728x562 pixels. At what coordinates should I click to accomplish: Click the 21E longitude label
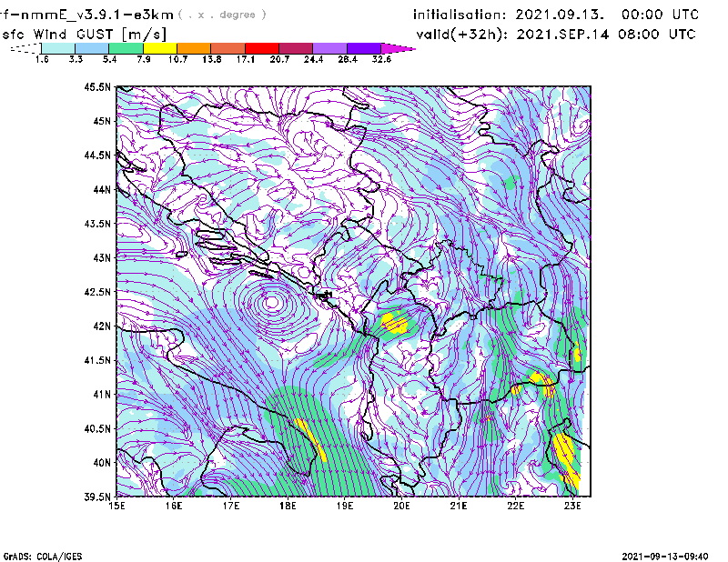click(x=459, y=506)
